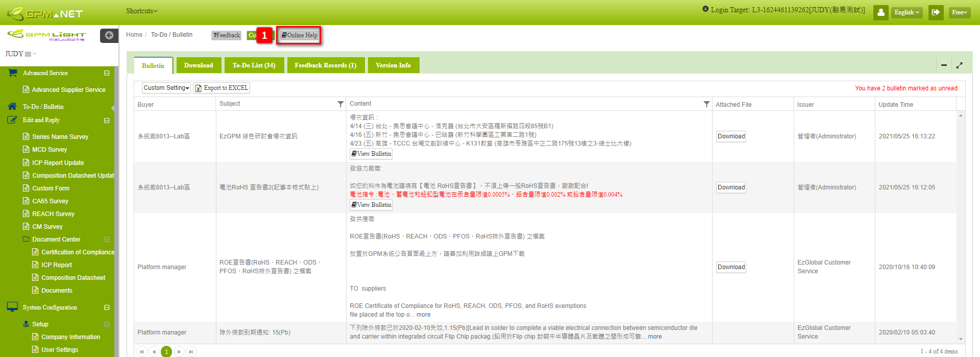The width and height of the screenshot is (980, 357).
Task: Open Custom Form
Action: pyautogui.click(x=51, y=188)
